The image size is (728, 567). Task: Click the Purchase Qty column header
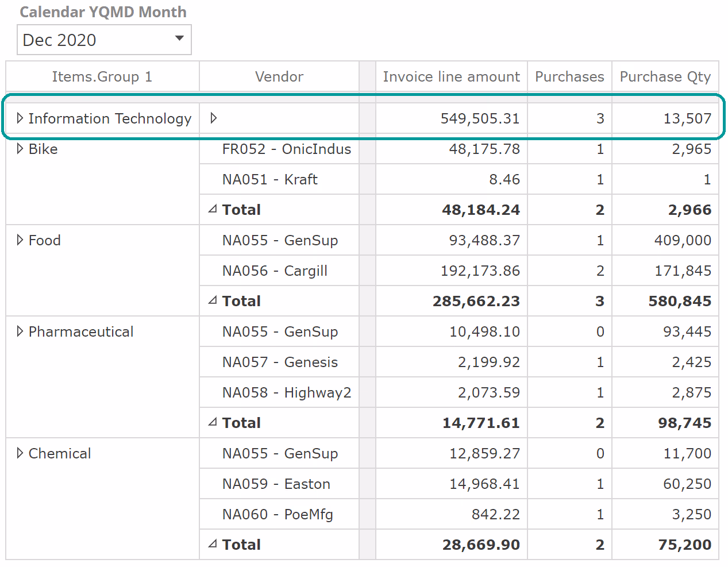tap(665, 76)
